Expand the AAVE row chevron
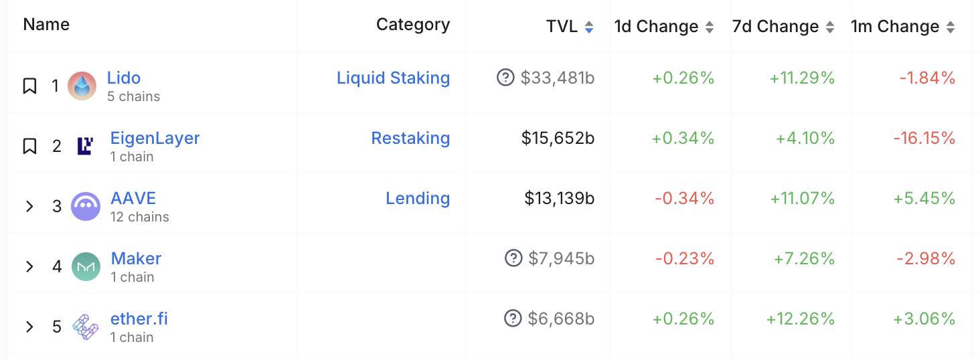980x360 pixels. [29, 206]
